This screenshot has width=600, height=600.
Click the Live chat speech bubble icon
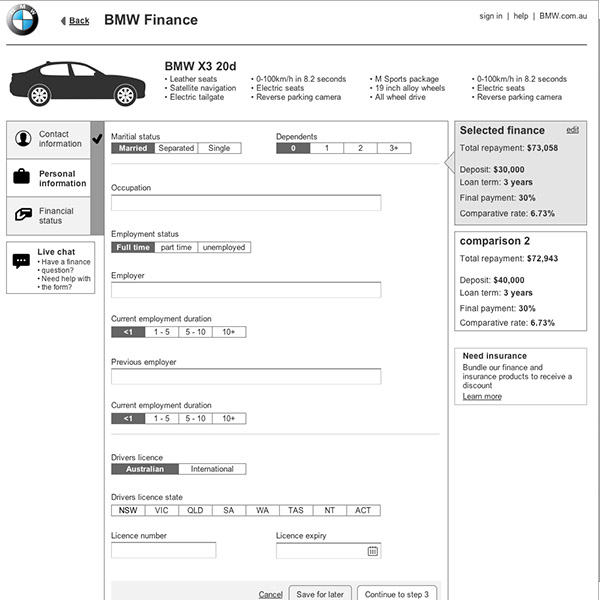(x=21, y=261)
